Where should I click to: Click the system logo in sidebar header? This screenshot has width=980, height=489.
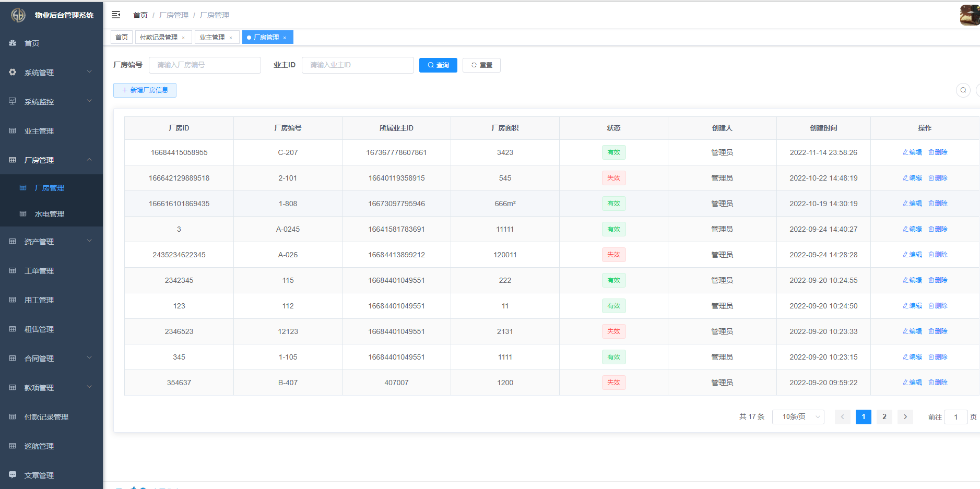18,15
